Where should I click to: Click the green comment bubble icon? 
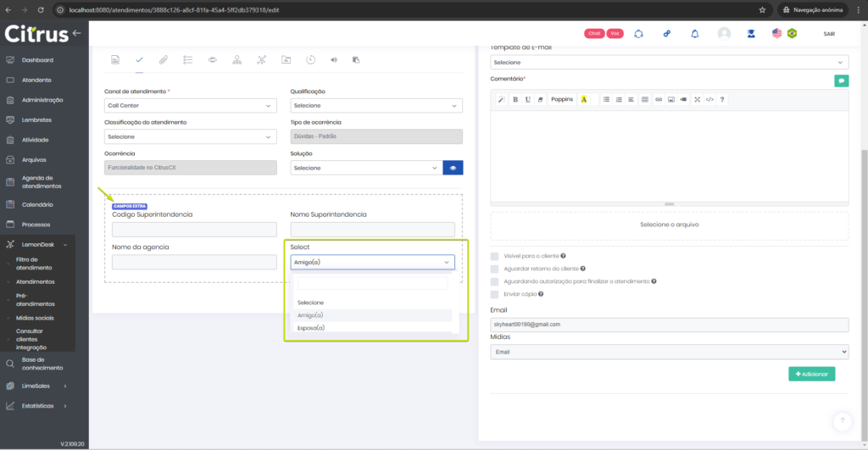point(841,81)
